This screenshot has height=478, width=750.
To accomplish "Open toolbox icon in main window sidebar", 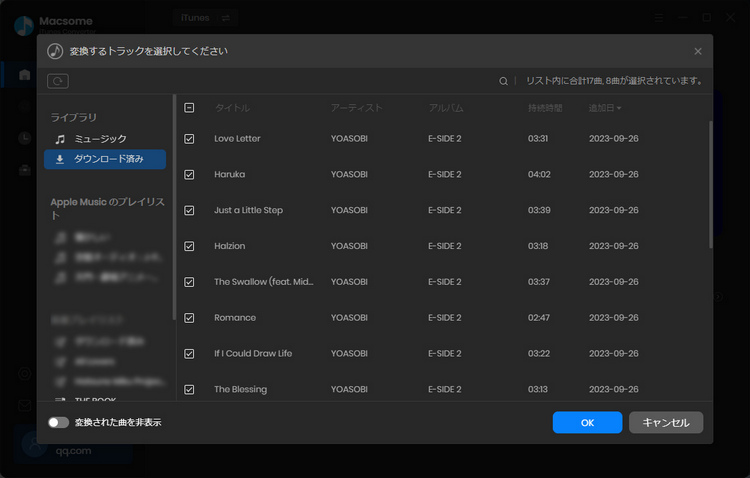I will pos(24,170).
